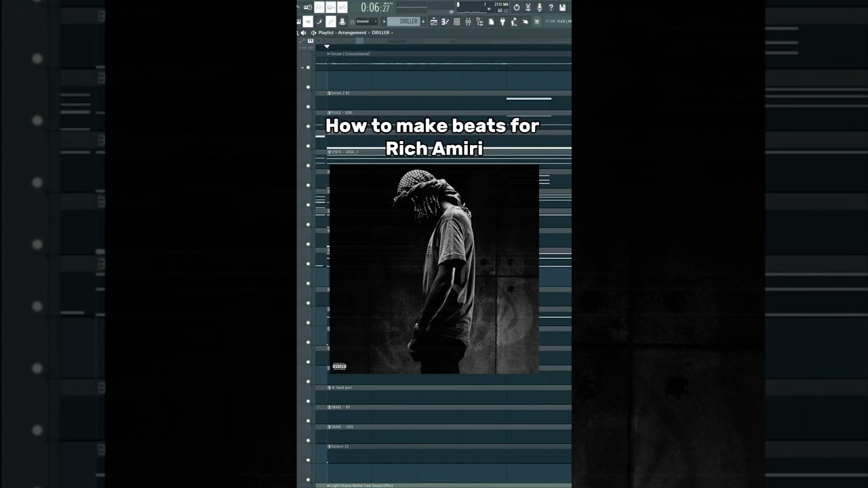Open clip menu of PLUCK - GIRL
This screenshot has width=868, height=488.
pos(329,113)
